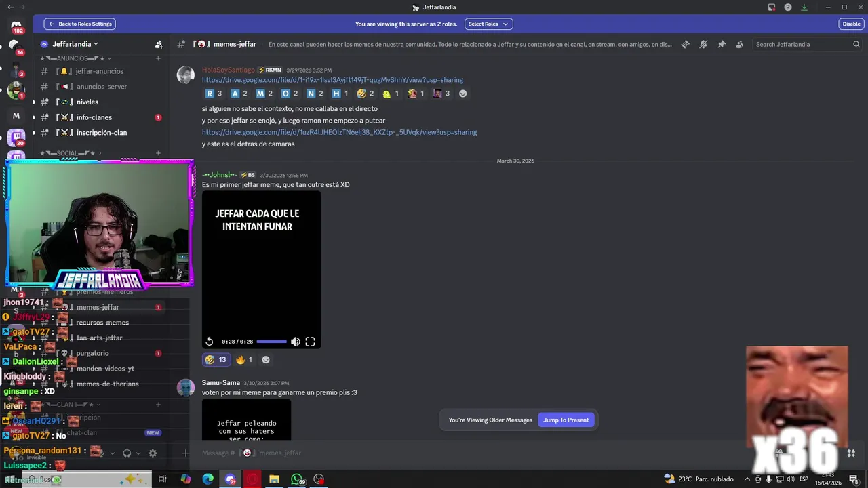Image resolution: width=868 pixels, height=488 pixels.
Task: Click the search magnifier icon
Action: click(x=856, y=44)
